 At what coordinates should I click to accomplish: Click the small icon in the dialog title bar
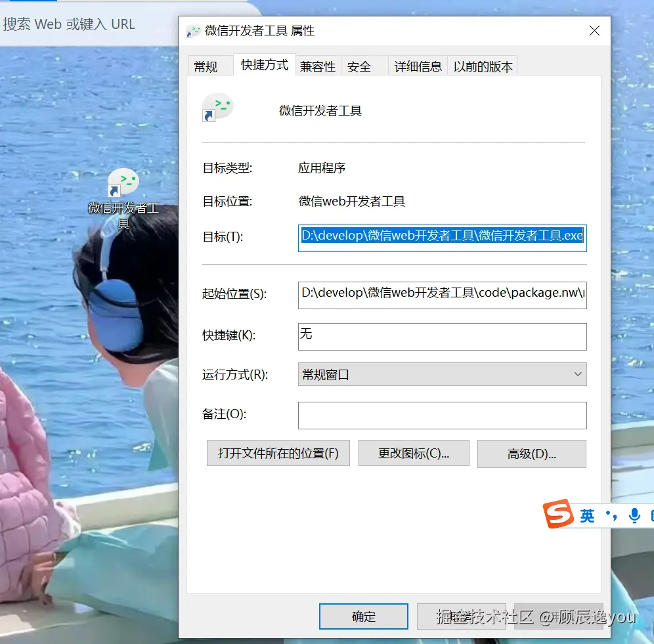point(193,31)
